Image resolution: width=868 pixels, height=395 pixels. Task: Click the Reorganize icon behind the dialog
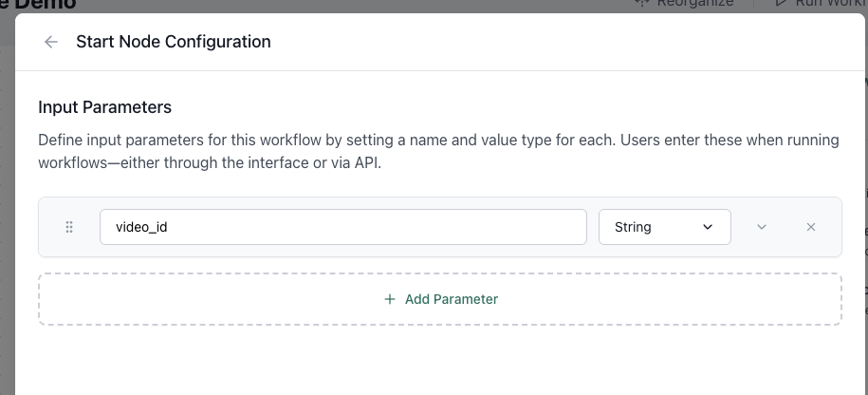(x=643, y=4)
